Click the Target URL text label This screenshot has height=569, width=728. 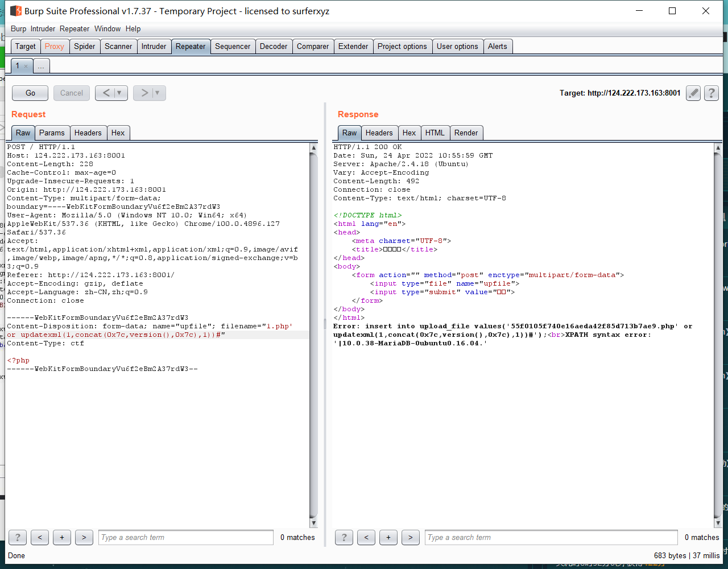pos(620,93)
